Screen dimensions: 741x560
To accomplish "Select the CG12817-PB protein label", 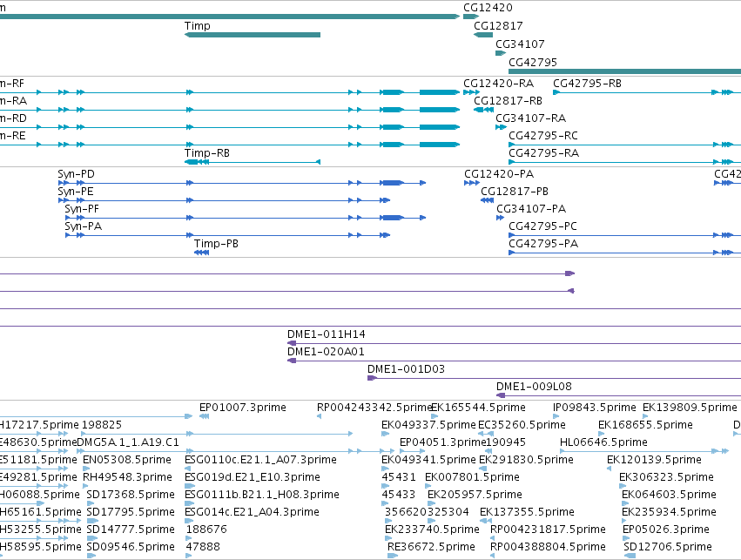I will pyautogui.click(x=515, y=192).
